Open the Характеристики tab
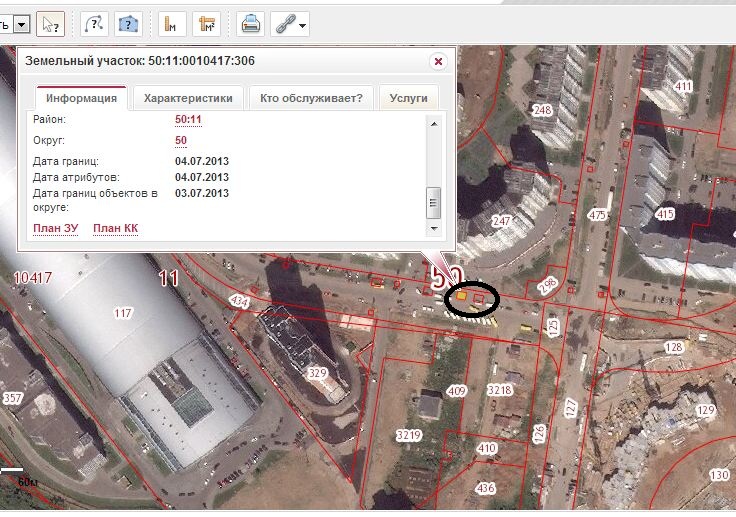The image size is (736, 517). coord(188,98)
